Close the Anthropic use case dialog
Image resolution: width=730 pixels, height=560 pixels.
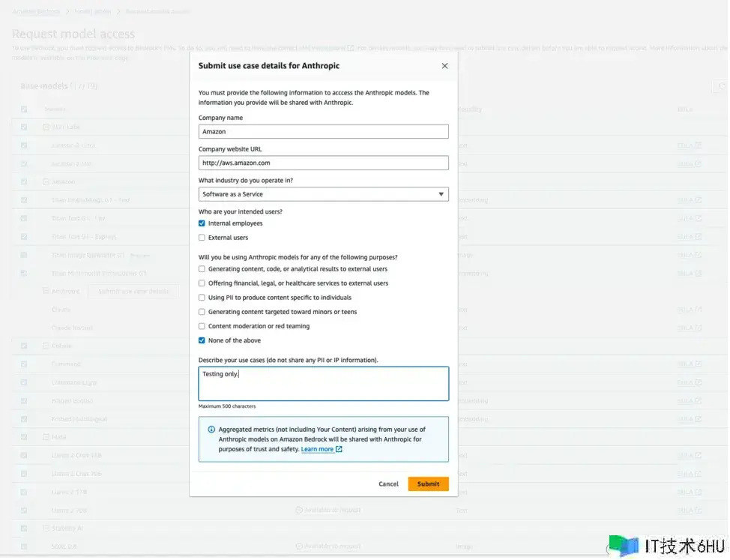click(444, 66)
